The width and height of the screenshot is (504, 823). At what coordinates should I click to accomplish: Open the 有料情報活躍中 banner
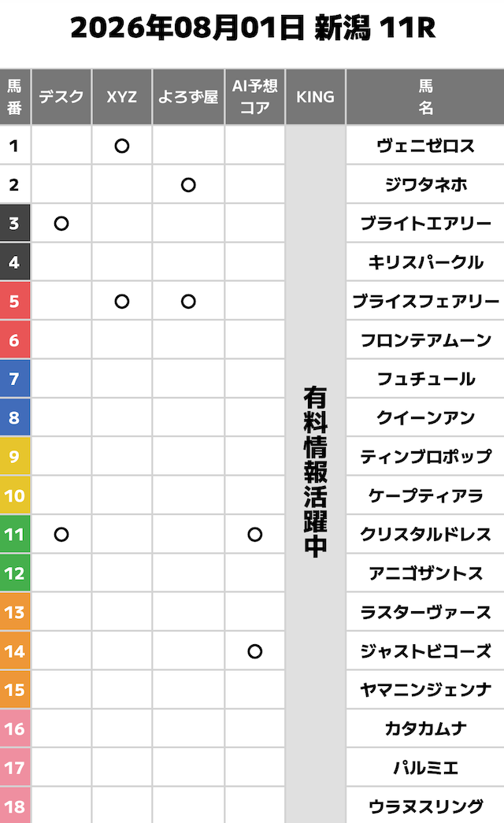[x=315, y=474]
